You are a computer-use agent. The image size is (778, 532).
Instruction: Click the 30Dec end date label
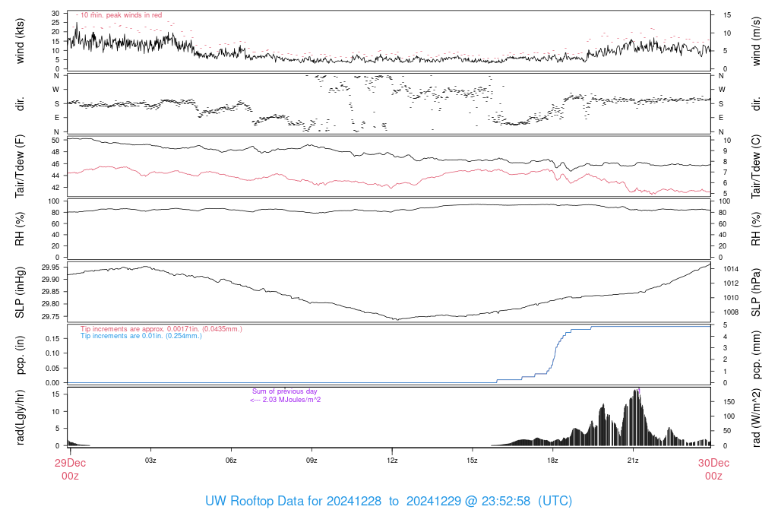pyautogui.click(x=713, y=463)
